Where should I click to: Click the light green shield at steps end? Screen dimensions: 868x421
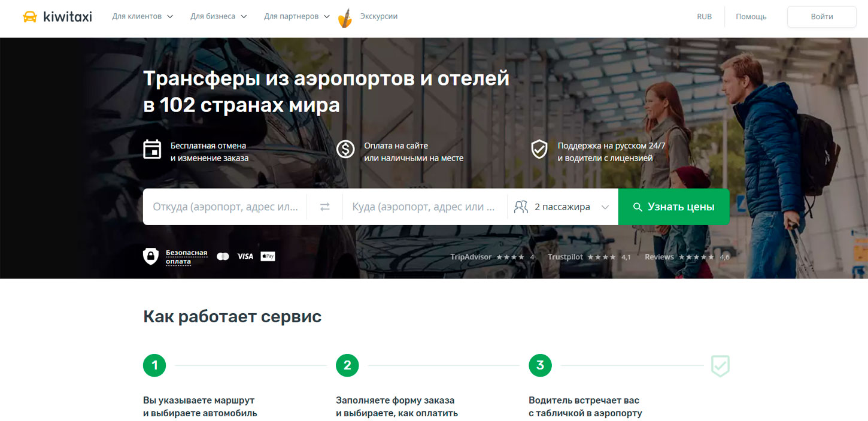pos(720,365)
